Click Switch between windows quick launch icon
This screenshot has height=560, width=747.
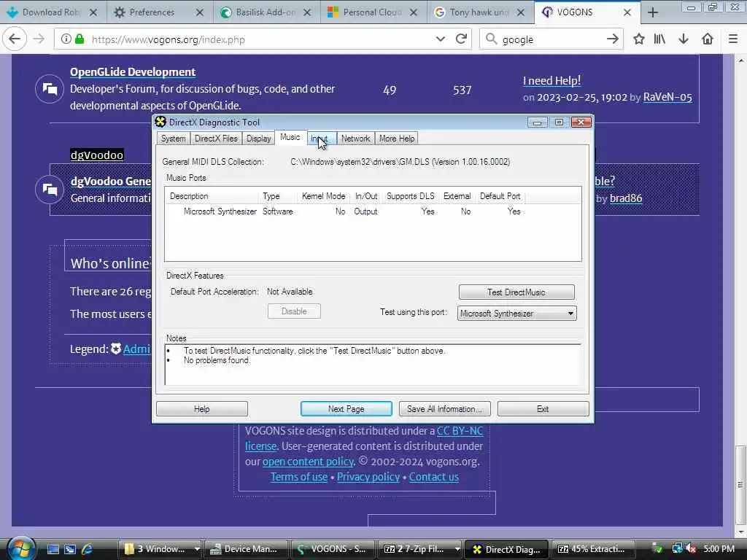tap(70, 549)
